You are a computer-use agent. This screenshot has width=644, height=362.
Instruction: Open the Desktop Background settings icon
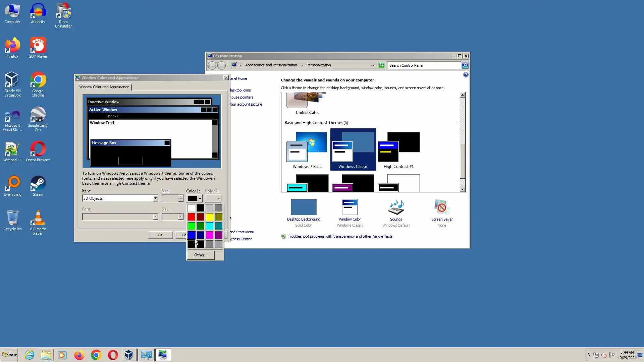pos(303,207)
